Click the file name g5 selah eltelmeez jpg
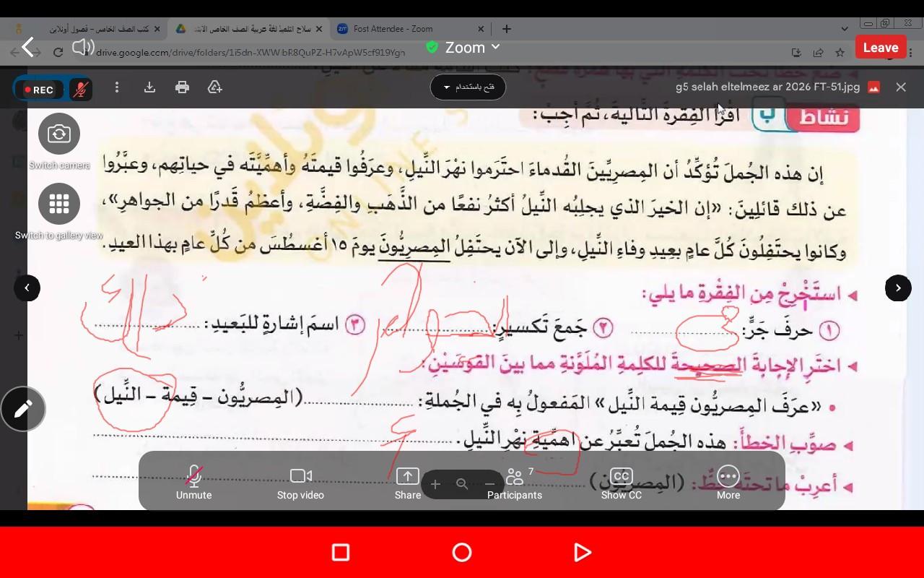Screen dimensions: 924x578 coord(768,87)
